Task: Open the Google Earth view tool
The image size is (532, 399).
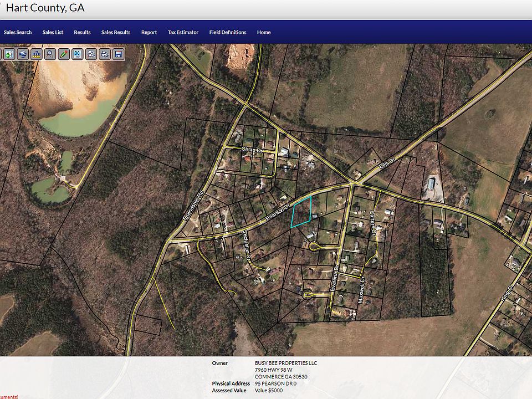Action: [x=23, y=54]
